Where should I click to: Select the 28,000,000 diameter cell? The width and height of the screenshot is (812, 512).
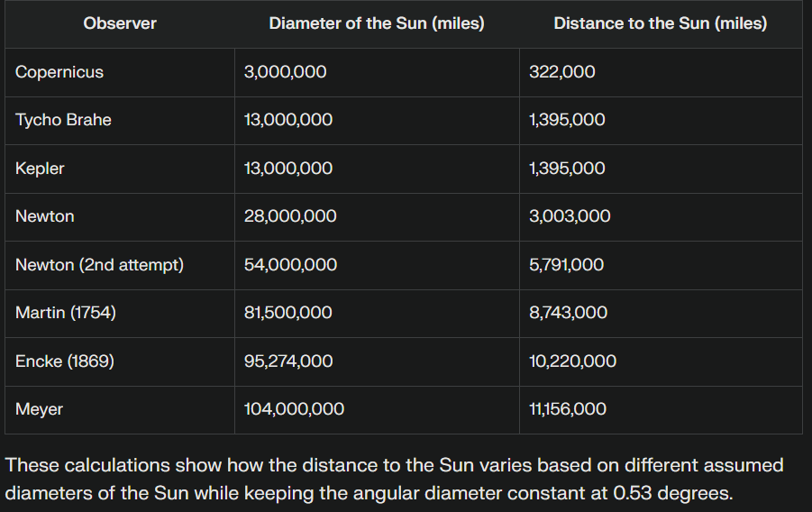point(290,216)
